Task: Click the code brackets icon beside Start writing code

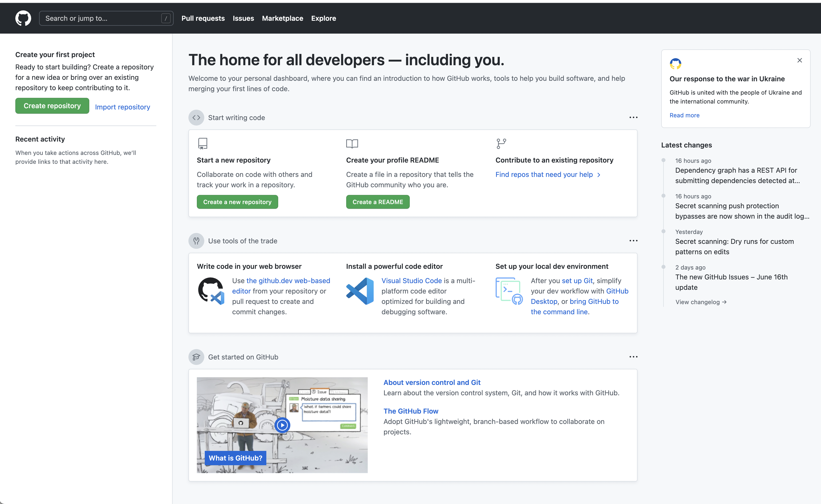Action: pyautogui.click(x=196, y=118)
